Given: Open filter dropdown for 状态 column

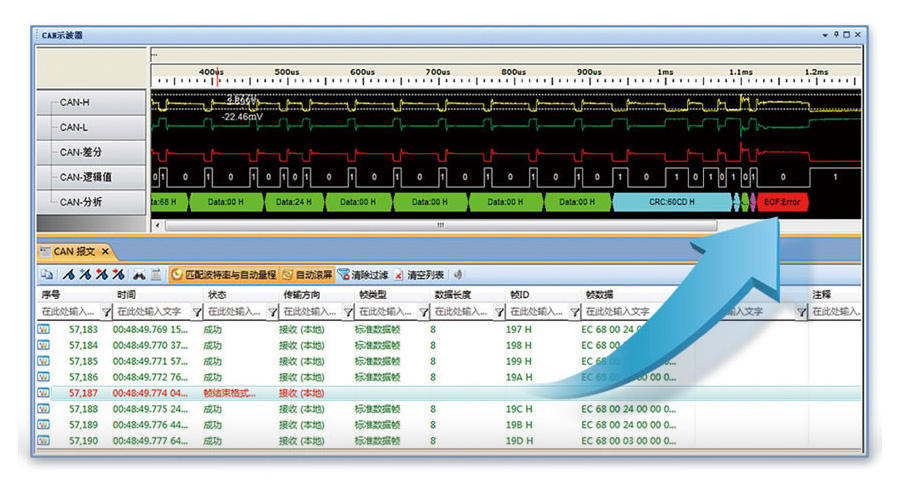Looking at the screenshot, I should (x=272, y=312).
